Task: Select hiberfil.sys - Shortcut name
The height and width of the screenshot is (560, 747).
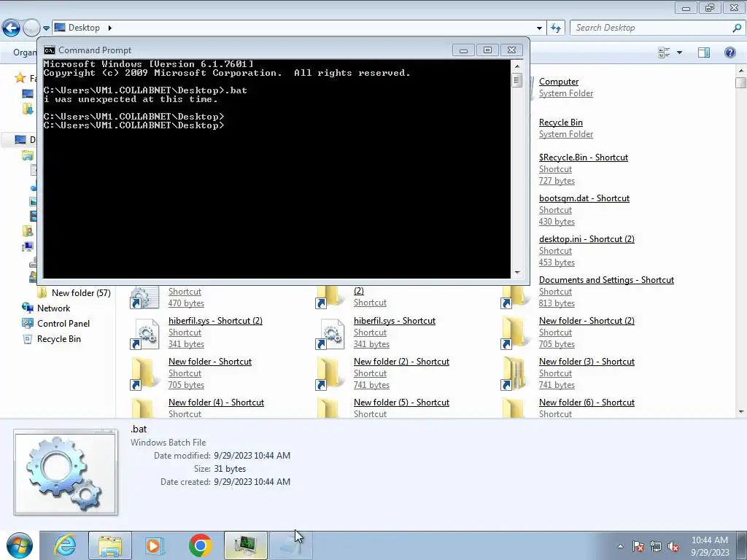Action: point(395,321)
